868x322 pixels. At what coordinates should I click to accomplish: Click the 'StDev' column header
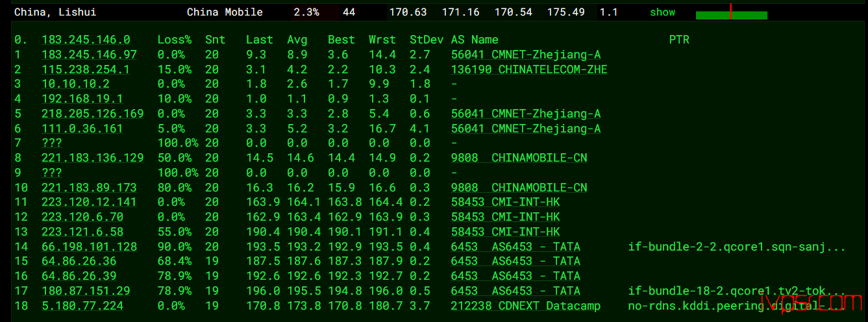[x=427, y=40]
